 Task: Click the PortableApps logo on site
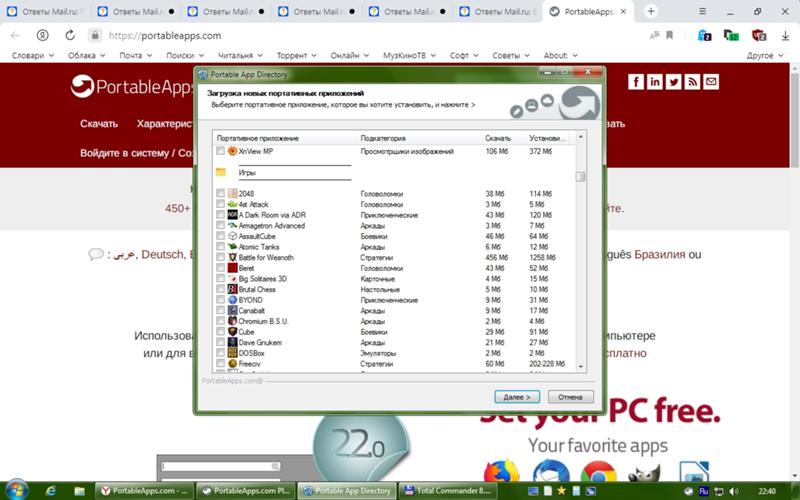pos(132,86)
